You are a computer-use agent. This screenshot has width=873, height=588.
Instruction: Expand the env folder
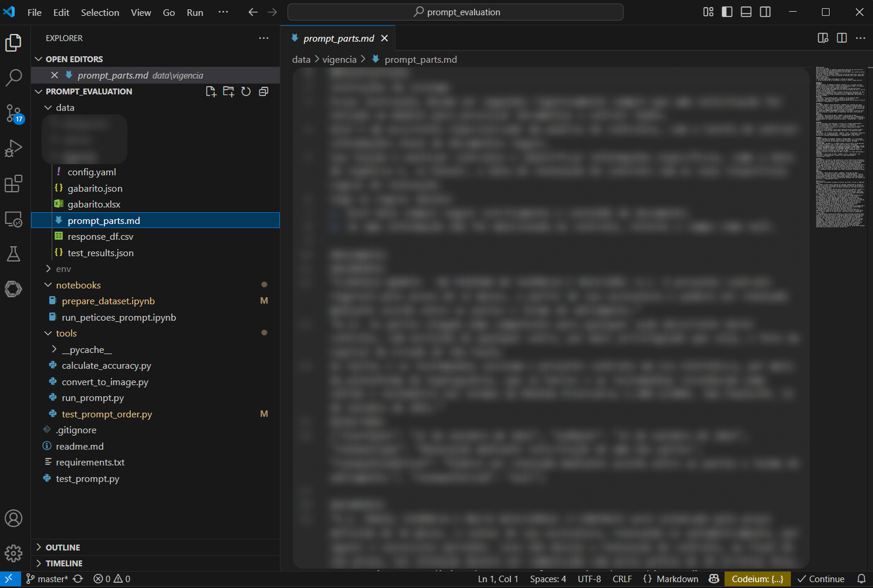pos(63,269)
